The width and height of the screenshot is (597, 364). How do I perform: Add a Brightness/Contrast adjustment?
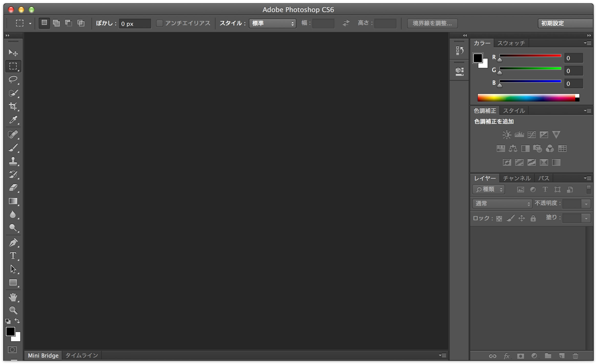click(x=507, y=135)
